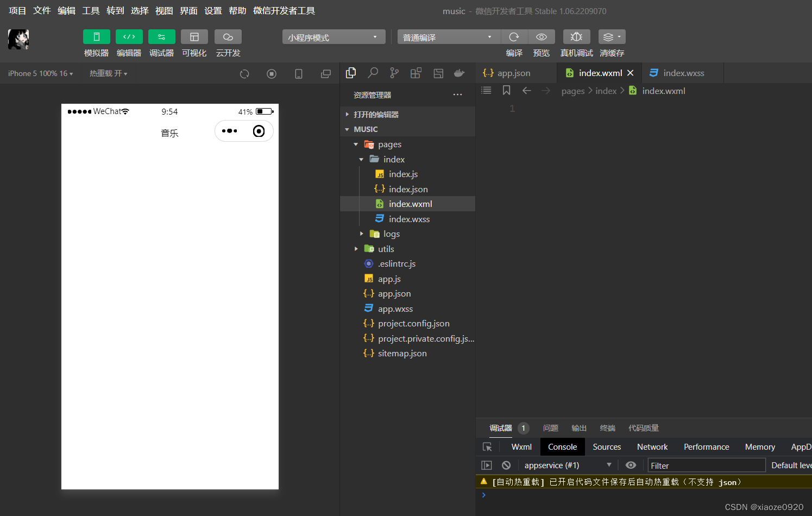Image resolution: width=812 pixels, height=516 pixels.
Task: Click the back arrow navigation icon
Action: tap(526, 90)
